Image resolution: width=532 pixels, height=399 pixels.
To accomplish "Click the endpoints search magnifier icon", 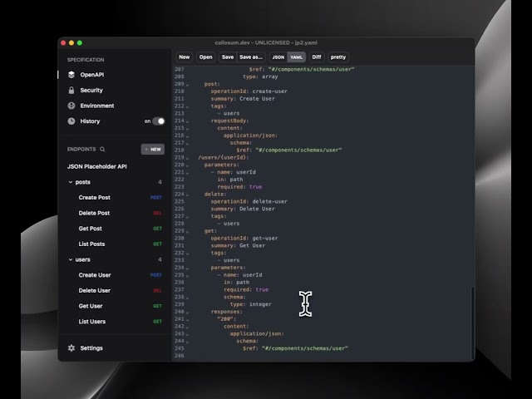I will (102, 150).
